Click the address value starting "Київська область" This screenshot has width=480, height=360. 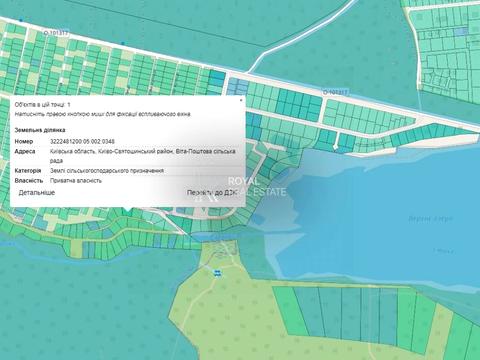143,156
